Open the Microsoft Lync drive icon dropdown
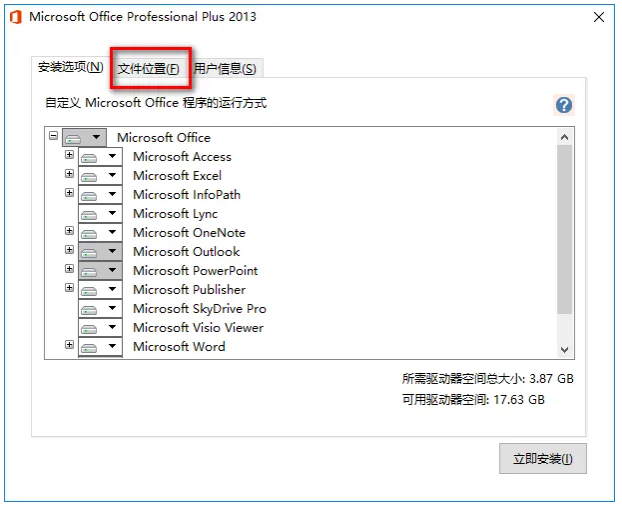This screenshot has width=622, height=506. tap(99, 214)
